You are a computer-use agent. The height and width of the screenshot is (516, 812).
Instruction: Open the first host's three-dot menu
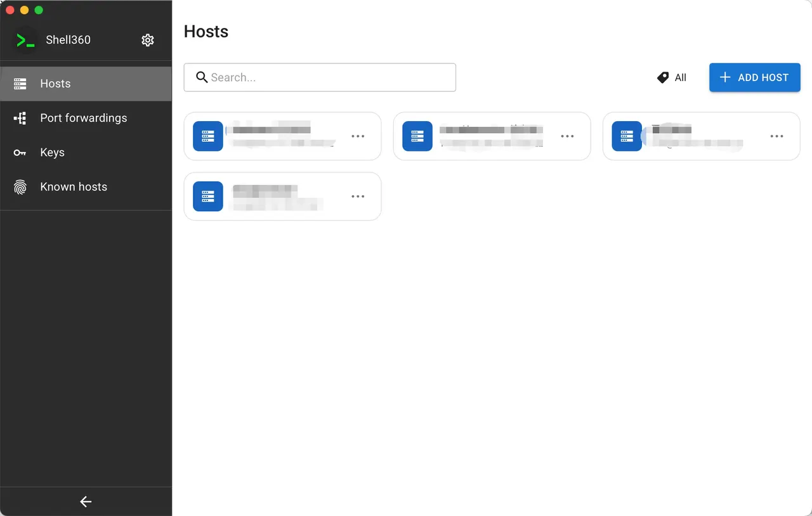(358, 136)
